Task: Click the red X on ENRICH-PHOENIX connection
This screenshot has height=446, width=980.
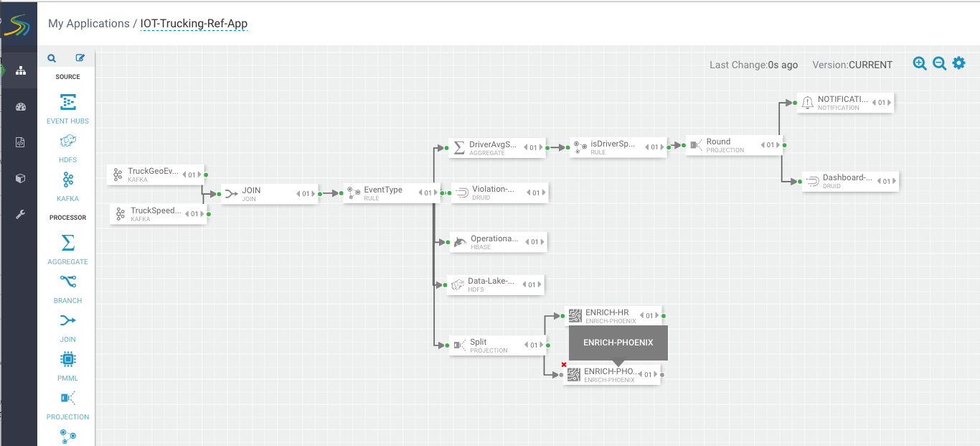Action: 564,365
